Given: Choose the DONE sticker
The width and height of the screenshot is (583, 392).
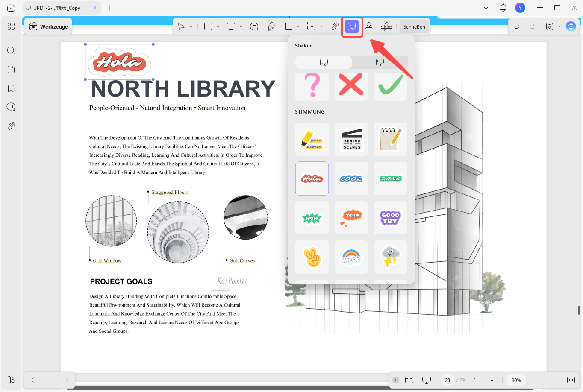Looking at the screenshot, I should pyautogui.click(x=391, y=178).
